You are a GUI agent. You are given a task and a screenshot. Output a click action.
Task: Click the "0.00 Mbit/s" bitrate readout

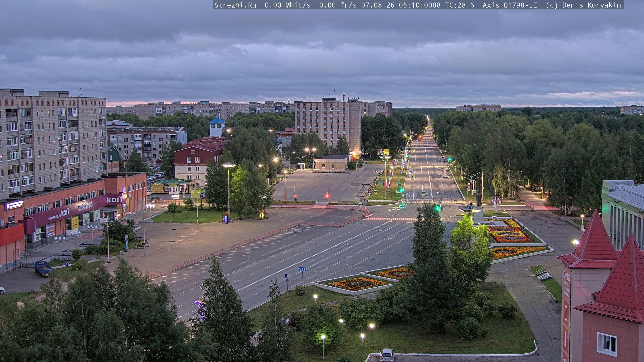(x=287, y=5)
